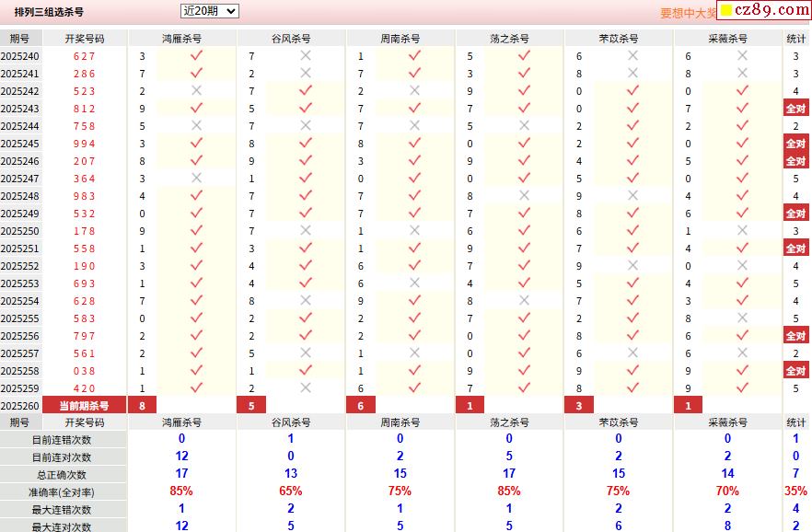Click 鸿雁杀号 accuracy value 85%
The height and width of the screenshot is (532, 812).
(181, 491)
